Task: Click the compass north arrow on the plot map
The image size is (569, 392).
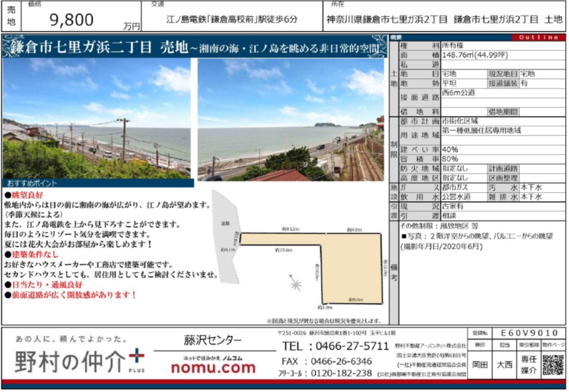Action: pos(296,282)
